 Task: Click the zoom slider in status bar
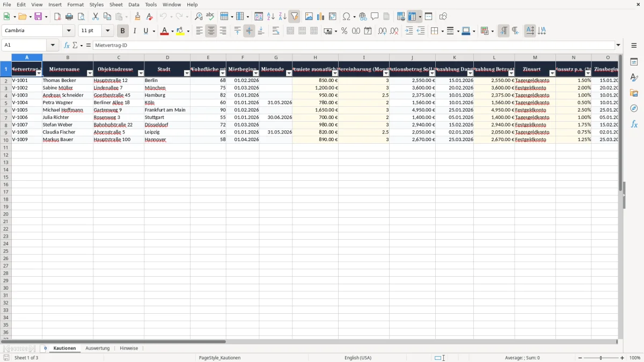tap(601, 358)
